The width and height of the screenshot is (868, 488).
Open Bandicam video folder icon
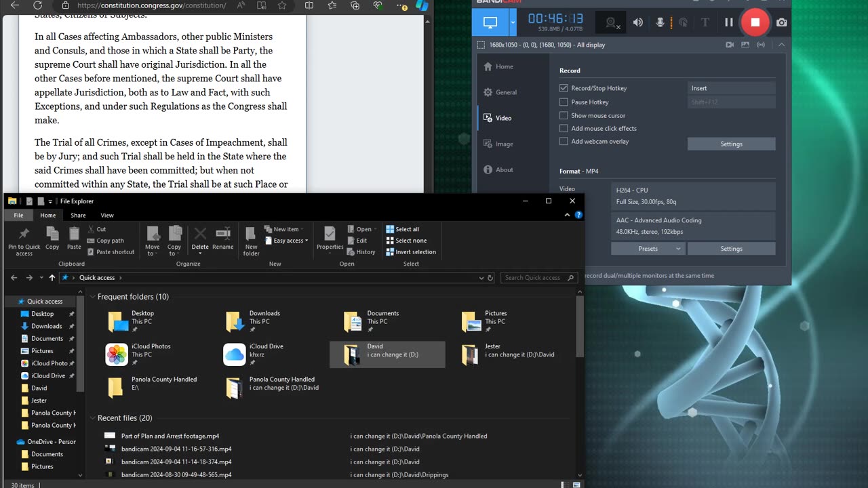pyautogui.click(x=730, y=45)
